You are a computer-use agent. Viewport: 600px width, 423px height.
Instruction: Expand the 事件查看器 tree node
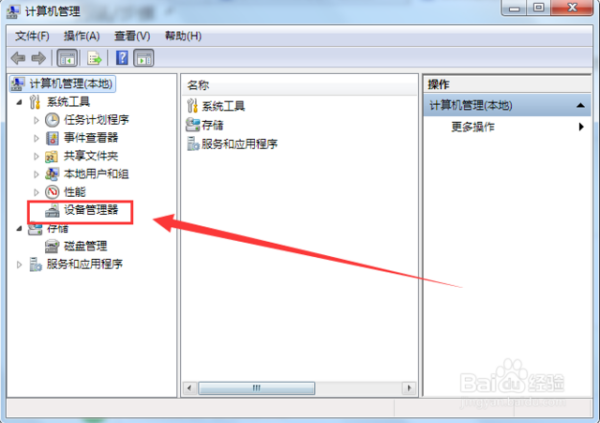(x=36, y=138)
